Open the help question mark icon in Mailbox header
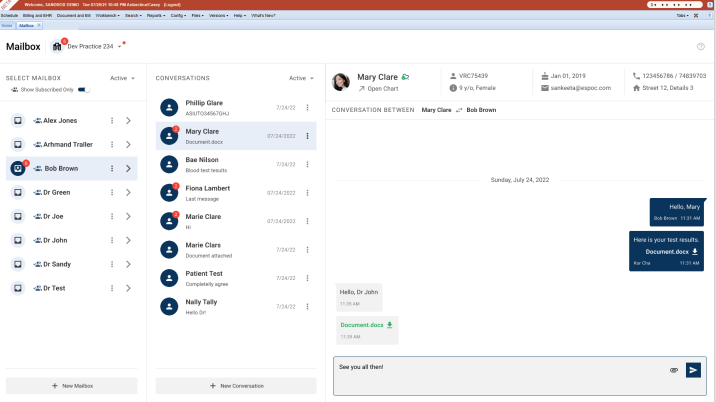Image resolution: width=716 pixels, height=402 pixels. [x=700, y=47]
